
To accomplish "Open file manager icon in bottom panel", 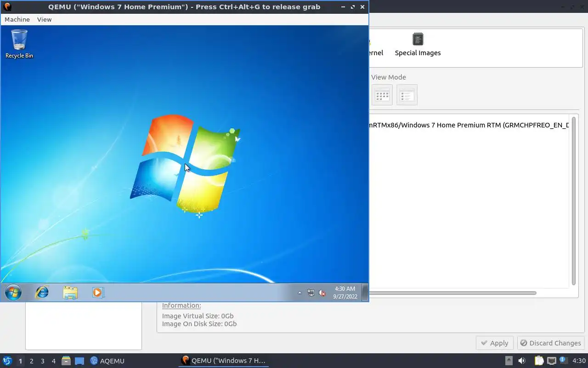I will click(66, 361).
